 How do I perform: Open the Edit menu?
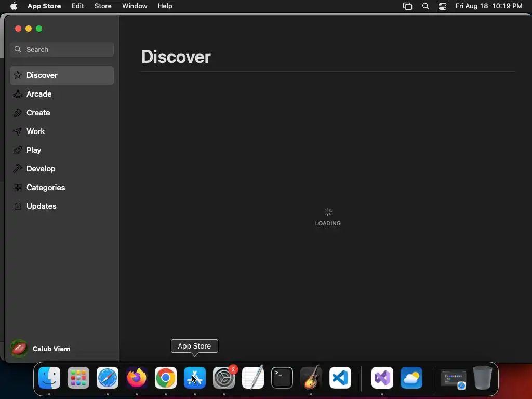pyautogui.click(x=78, y=6)
